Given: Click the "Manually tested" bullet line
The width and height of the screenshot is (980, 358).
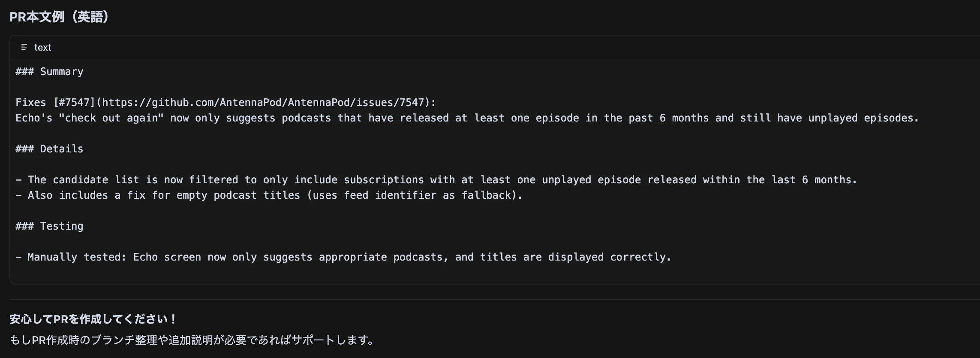Looking at the screenshot, I should (x=343, y=257).
